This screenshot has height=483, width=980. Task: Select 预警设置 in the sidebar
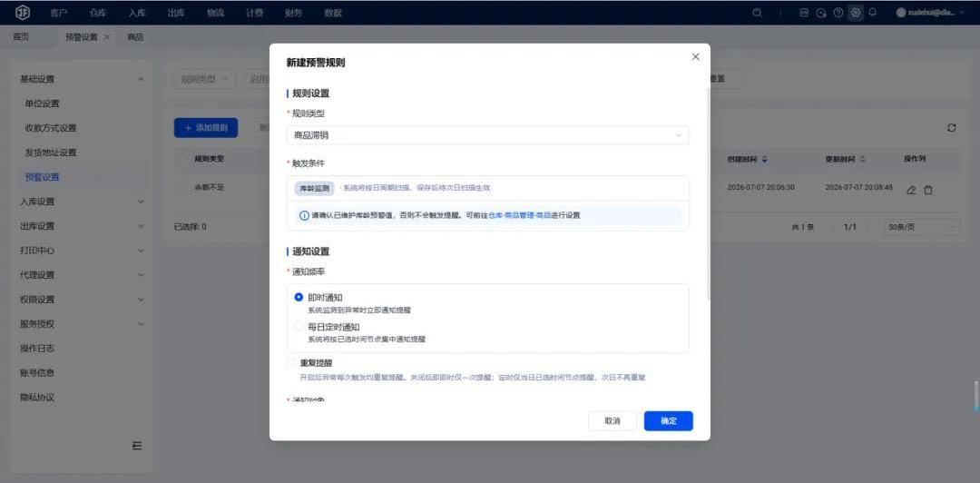point(42,177)
